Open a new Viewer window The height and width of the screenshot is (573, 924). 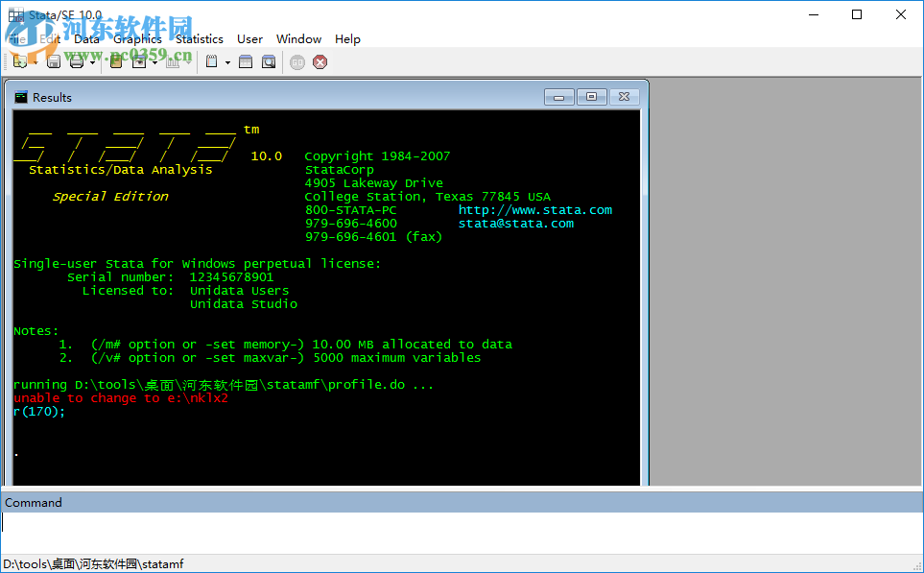139,60
